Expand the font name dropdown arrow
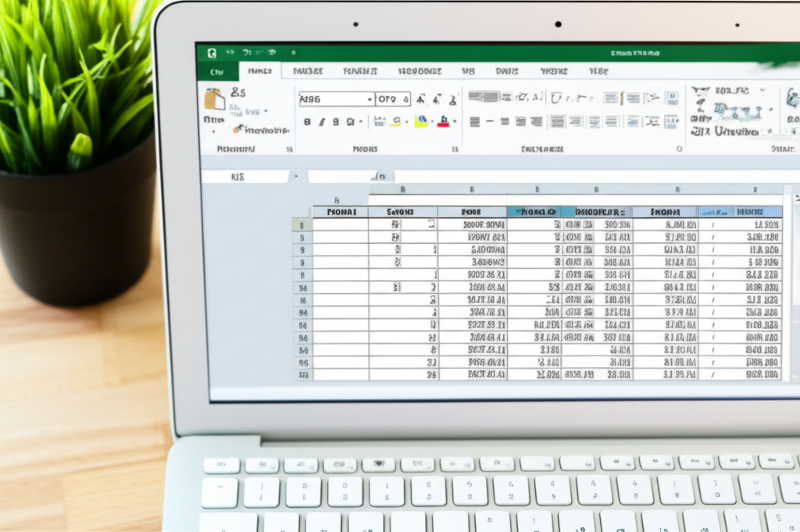 (370, 99)
